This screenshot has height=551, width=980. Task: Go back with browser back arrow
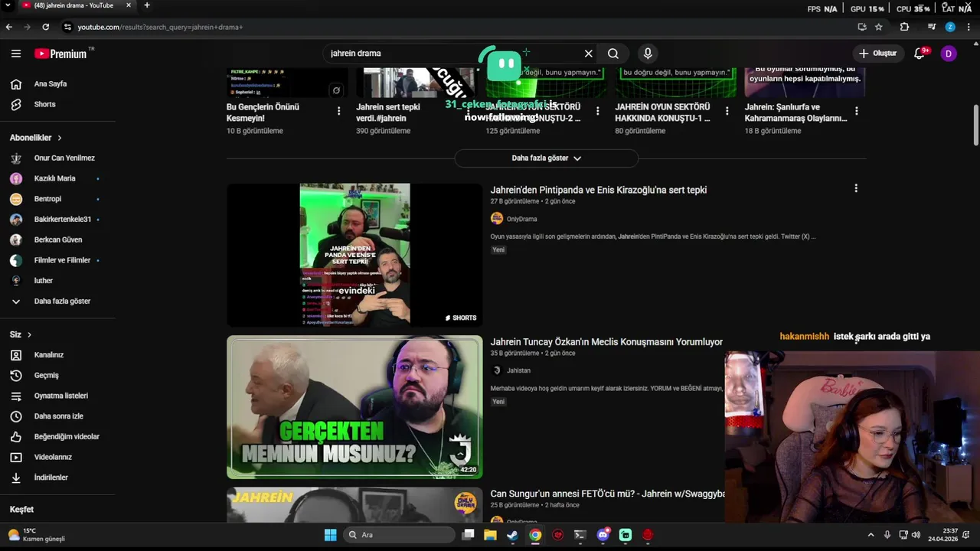point(9,27)
